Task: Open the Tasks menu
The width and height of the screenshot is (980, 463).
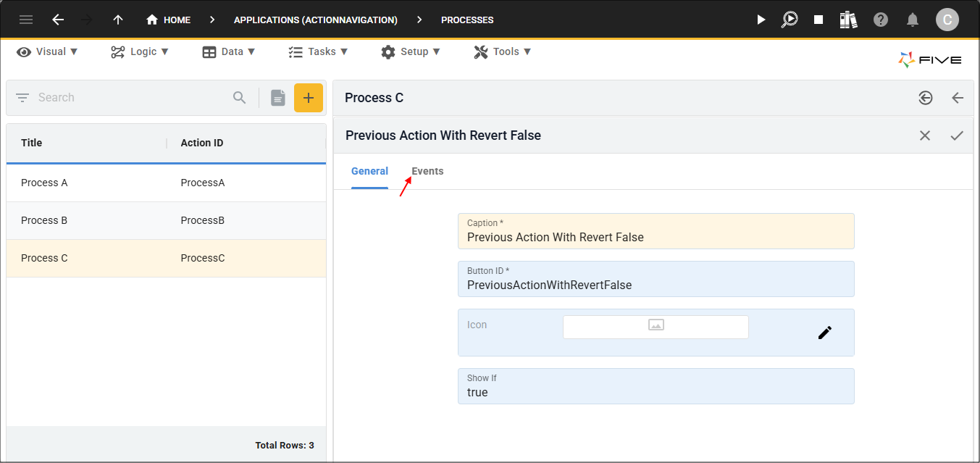Action: [x=318, y=51]
